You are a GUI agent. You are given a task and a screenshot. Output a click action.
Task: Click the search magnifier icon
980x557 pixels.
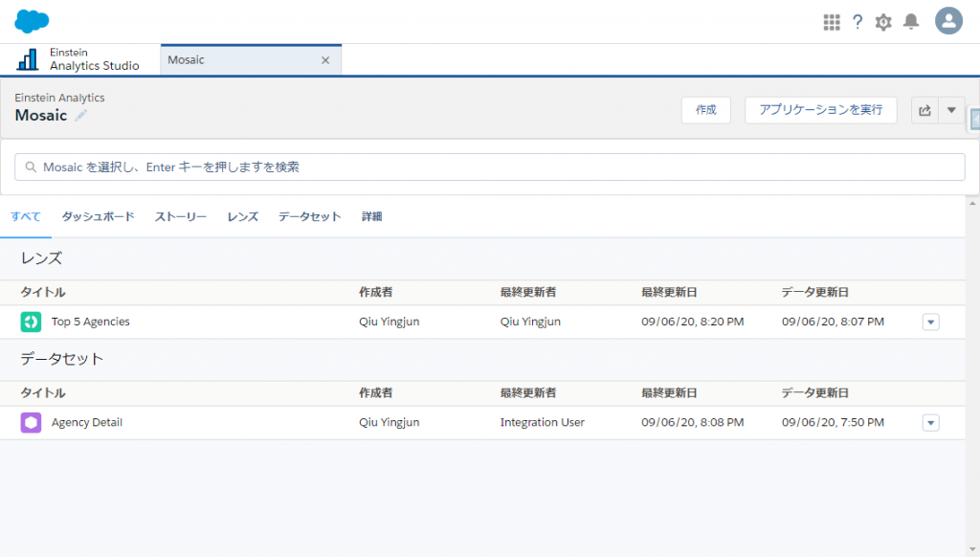pyautogui.click(x=31, y=167)
